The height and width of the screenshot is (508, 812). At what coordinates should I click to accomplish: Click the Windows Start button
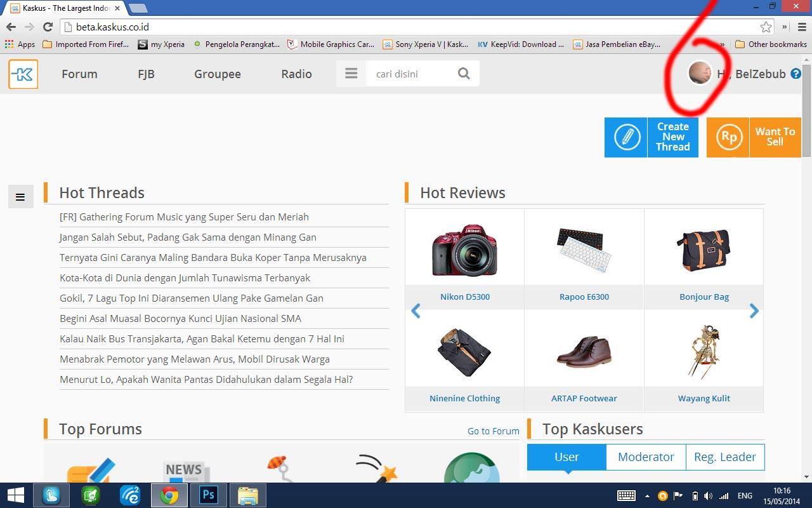point(15,495)
